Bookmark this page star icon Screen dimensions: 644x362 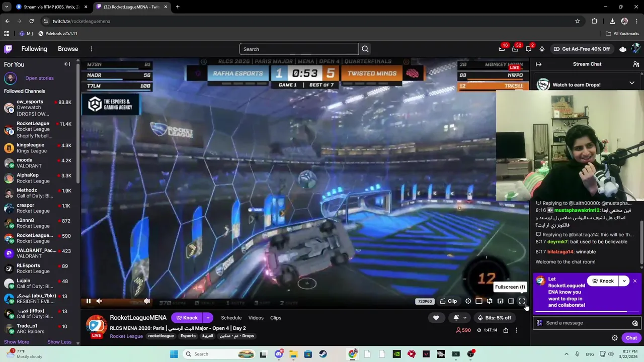tap(578, 21)
